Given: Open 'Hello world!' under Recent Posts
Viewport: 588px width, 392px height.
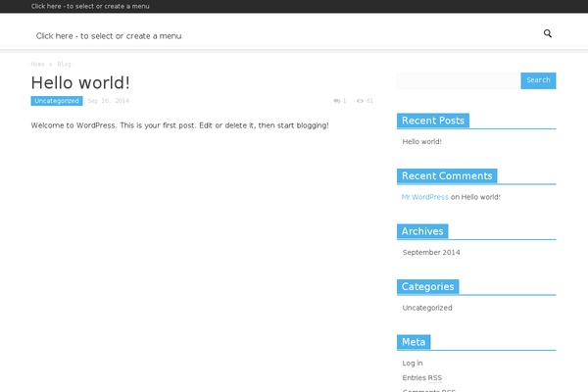Looking at the screenshot, I should click(421, 142).
